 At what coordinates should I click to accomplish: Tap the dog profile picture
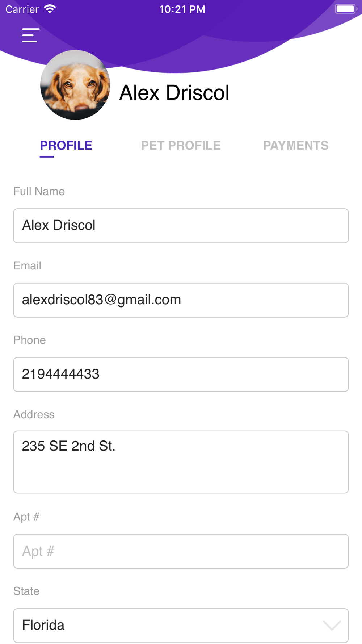pos(75,85)
